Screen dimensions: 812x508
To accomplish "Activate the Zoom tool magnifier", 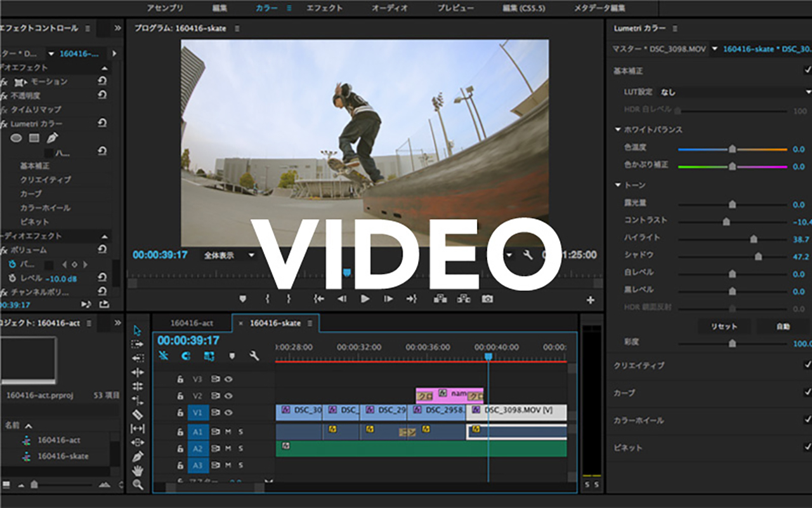I will point(138,485).
